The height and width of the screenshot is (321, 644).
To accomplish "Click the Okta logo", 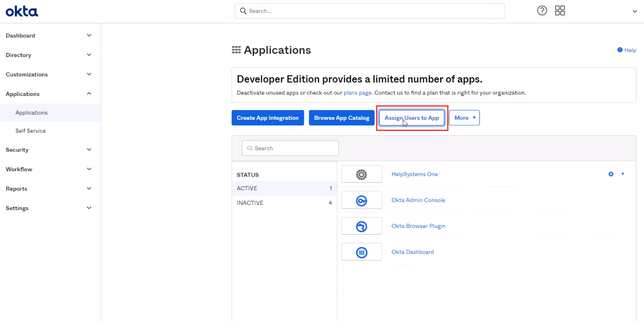I will [22, 12].
